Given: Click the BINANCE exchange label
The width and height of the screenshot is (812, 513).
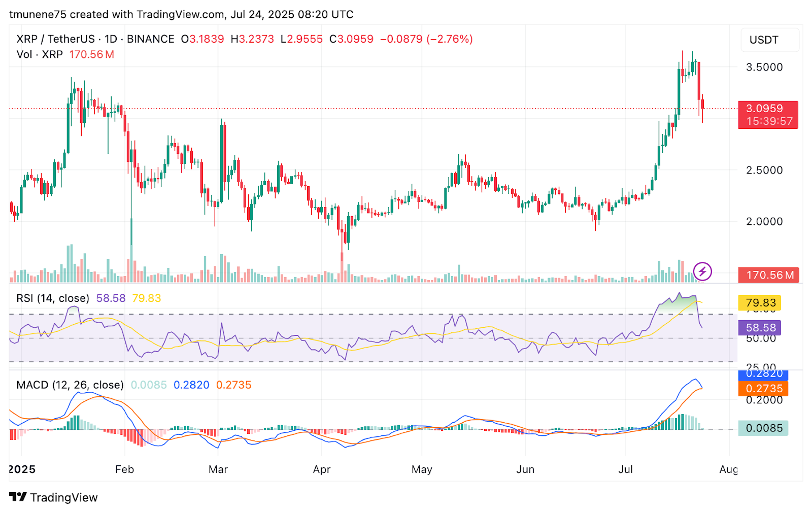Looking at the screenshot, I should click(151, 39).
